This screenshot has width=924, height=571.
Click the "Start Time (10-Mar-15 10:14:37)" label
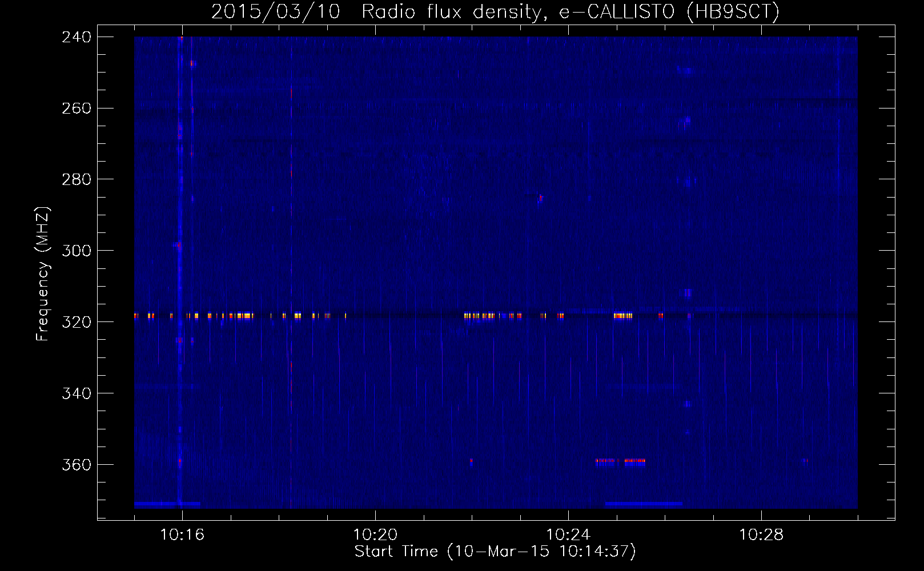pyautogui.click(x=495, y=552)
